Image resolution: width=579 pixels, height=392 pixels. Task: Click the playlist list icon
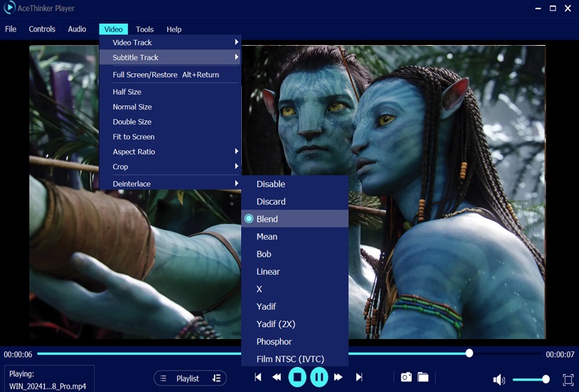tap(163, 378)
